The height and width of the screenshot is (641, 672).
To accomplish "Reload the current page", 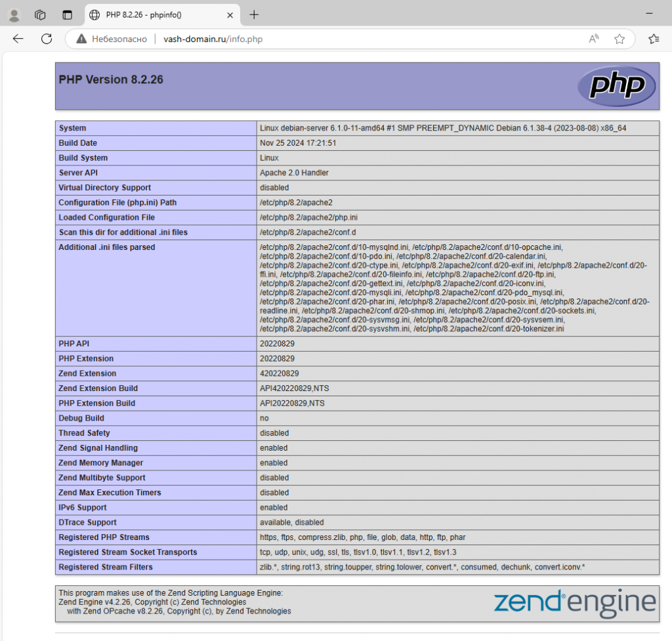I will pyautogui.click(x=47, y=39).
